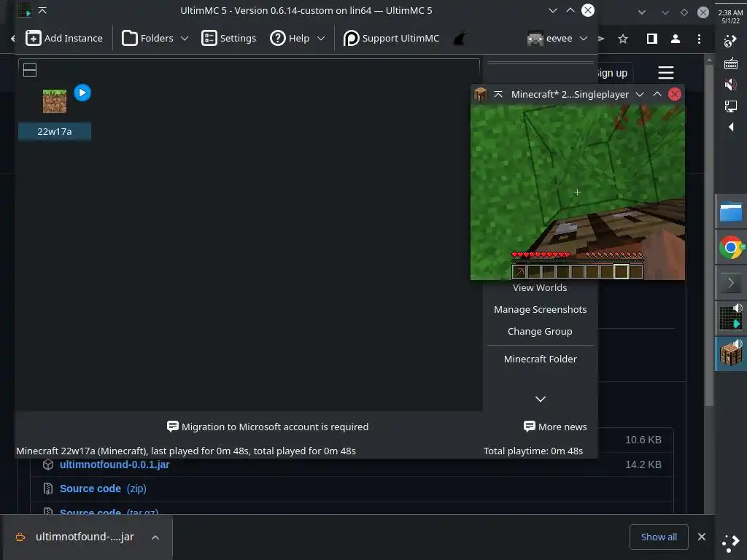Open Chrome three-dot menu
Image resolution: width=747 pixels, height=560 pixels.
699,39
